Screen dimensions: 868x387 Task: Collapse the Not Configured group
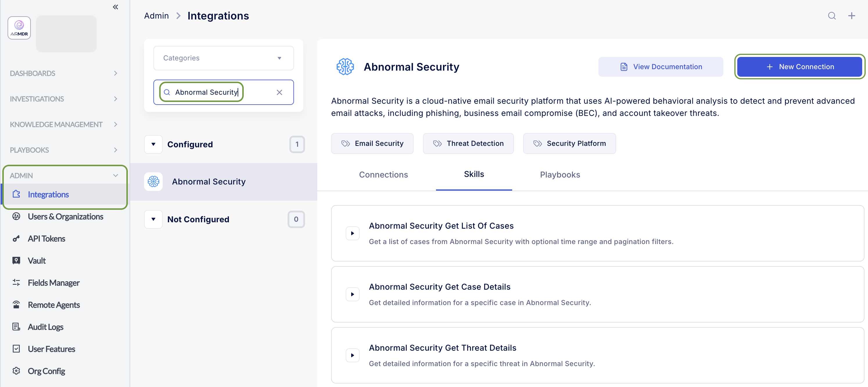tap(153, 219)
